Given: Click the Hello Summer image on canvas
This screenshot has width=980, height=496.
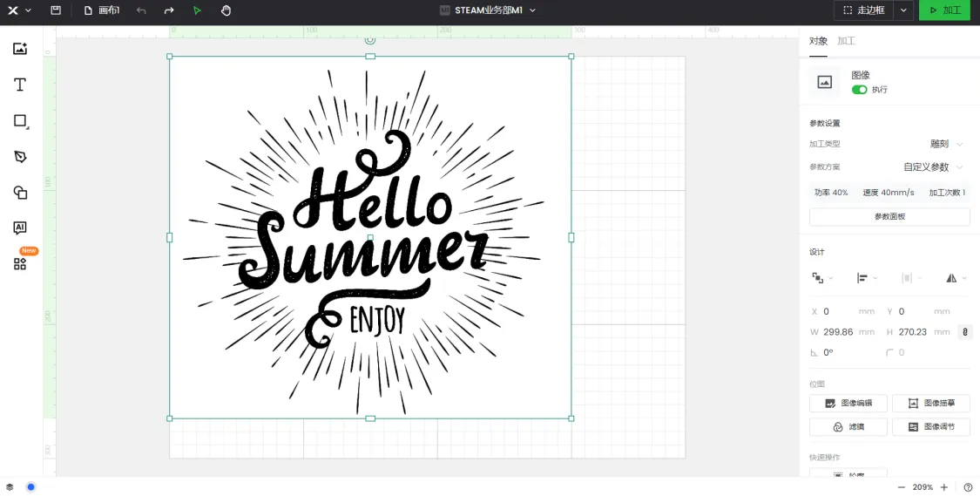Looking at the screenshot, I should click(370, 238).
